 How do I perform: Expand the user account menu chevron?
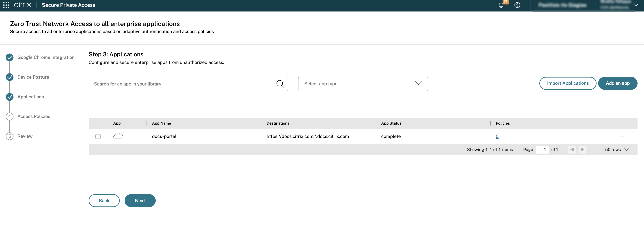636,5
